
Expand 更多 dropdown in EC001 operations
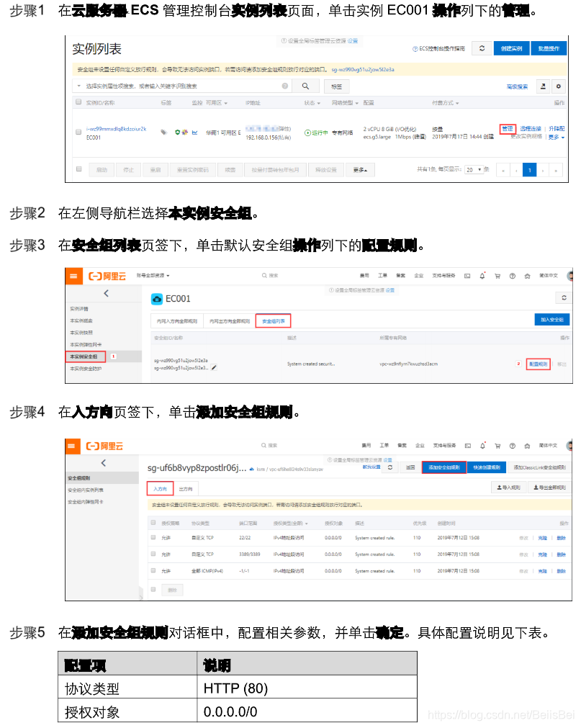tap(557, 137)
